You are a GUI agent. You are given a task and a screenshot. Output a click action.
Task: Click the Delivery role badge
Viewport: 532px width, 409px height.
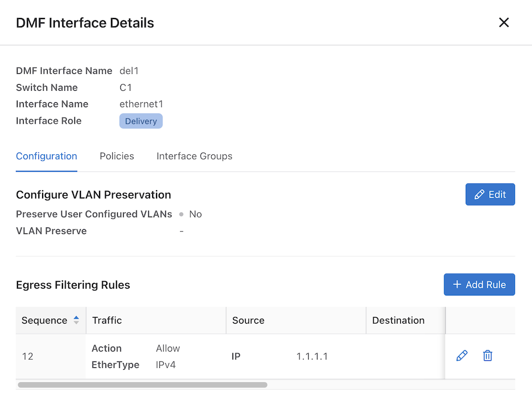[141, 121]
